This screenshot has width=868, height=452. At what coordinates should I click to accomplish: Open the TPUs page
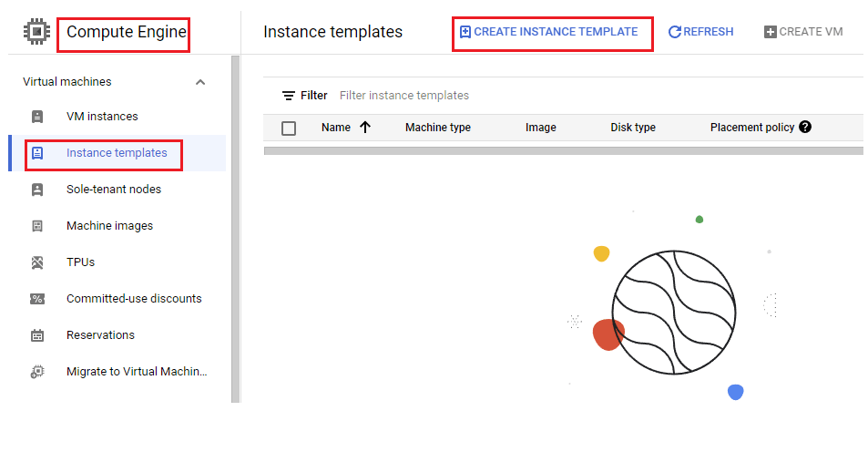click(80, 262)
